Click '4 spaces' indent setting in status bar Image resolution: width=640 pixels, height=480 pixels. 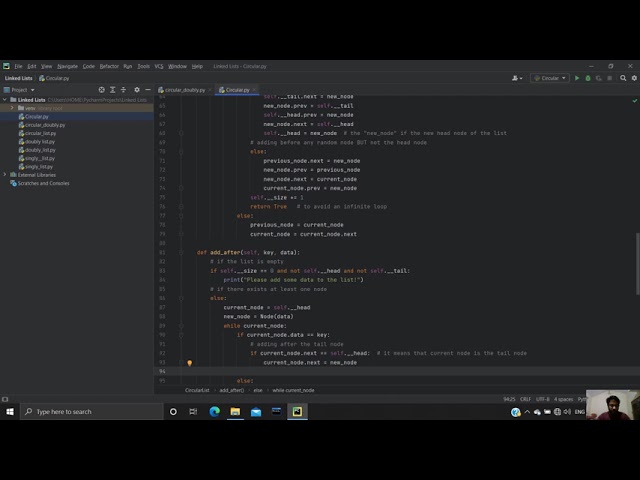(x=563, y=399)
